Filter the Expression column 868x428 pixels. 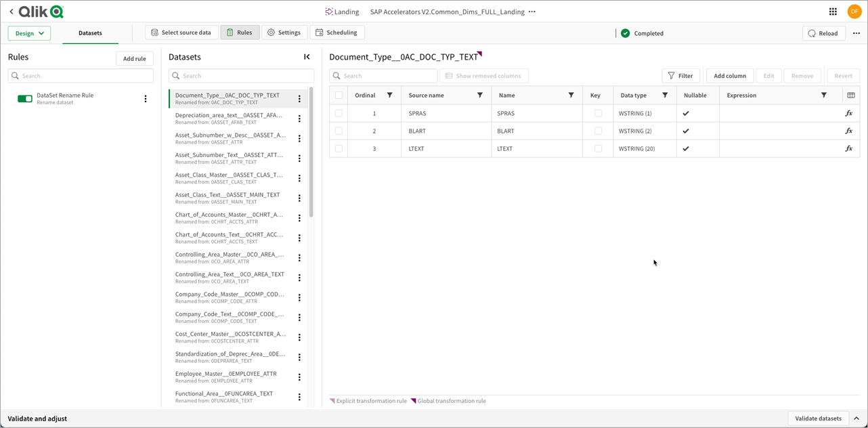click(824, 95)
